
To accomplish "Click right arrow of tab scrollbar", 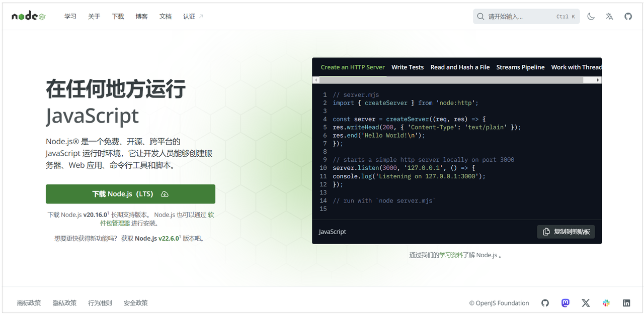I will point(598,80).
